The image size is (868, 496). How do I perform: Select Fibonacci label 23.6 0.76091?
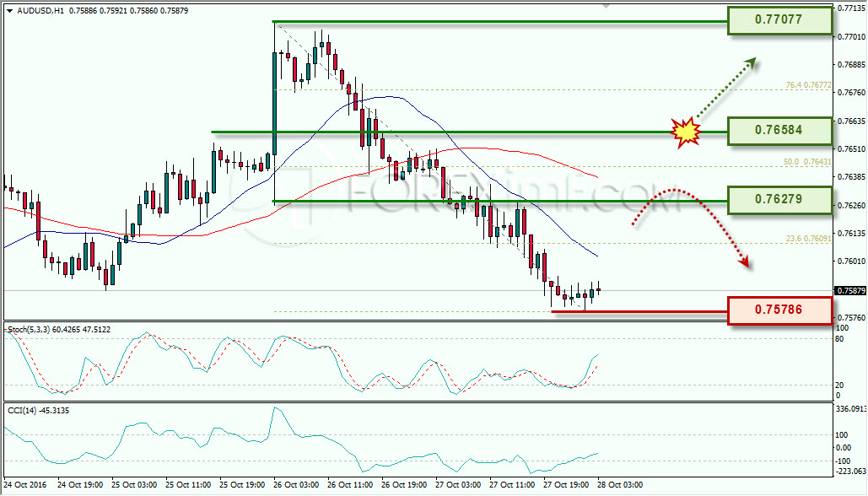coord(808,239)
